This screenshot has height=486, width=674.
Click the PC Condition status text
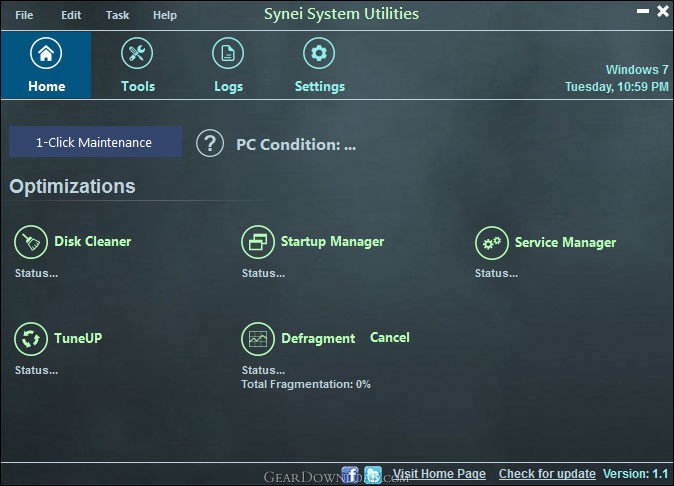[x=296, y=145]
